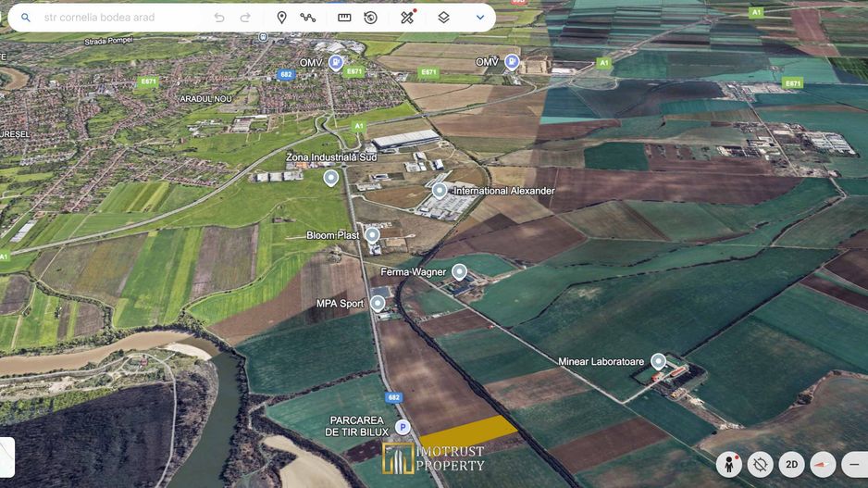Select the Add placemark tool
This screenshot has height=488, width=868.
(x=281, y=18)
